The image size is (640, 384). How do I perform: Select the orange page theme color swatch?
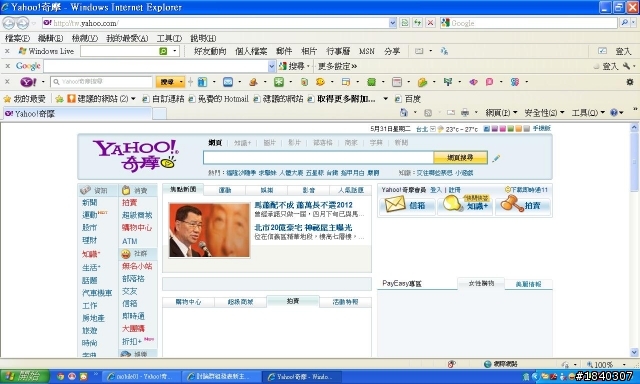[x=518, y=129]
